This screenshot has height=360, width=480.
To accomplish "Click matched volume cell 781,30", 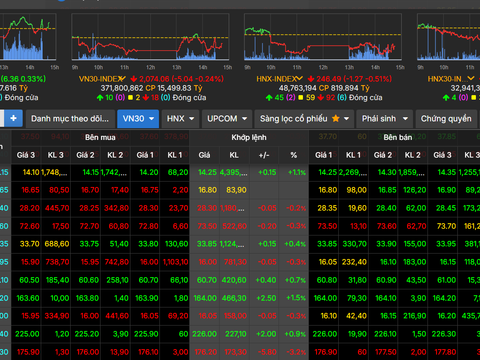I will click(235, 262).
